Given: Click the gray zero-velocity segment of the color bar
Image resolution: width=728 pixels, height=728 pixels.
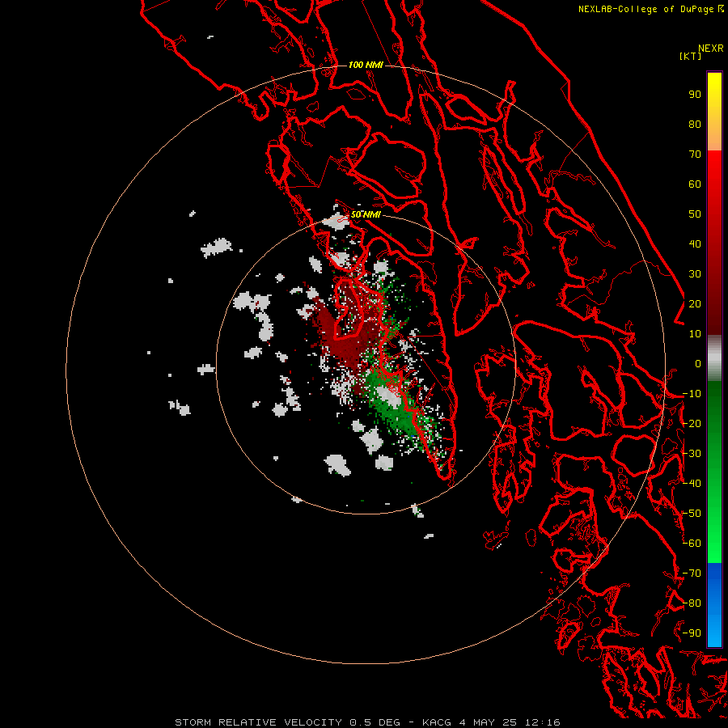Looking at the screenshot, I should tap(714, 358).
